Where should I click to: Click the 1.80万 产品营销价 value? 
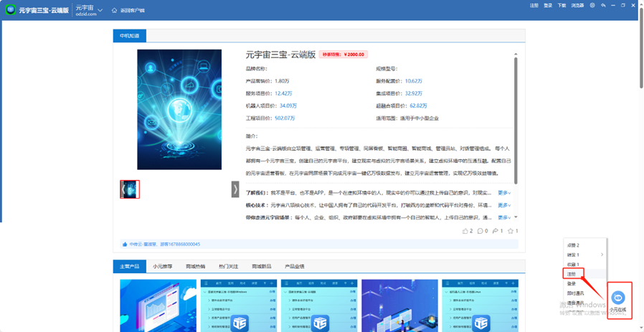(x=282, y=81)
